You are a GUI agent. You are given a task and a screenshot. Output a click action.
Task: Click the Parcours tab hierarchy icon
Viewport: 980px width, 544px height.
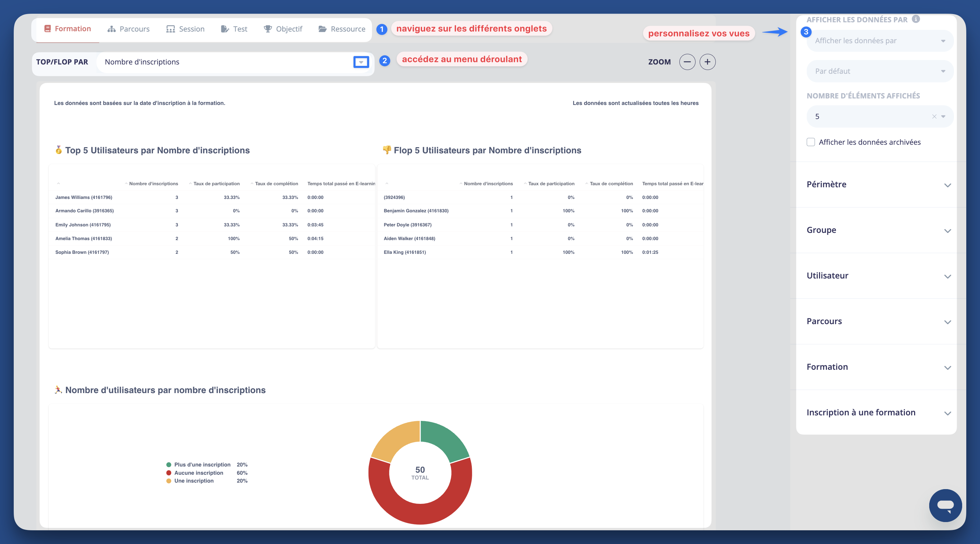coord(111,29)
